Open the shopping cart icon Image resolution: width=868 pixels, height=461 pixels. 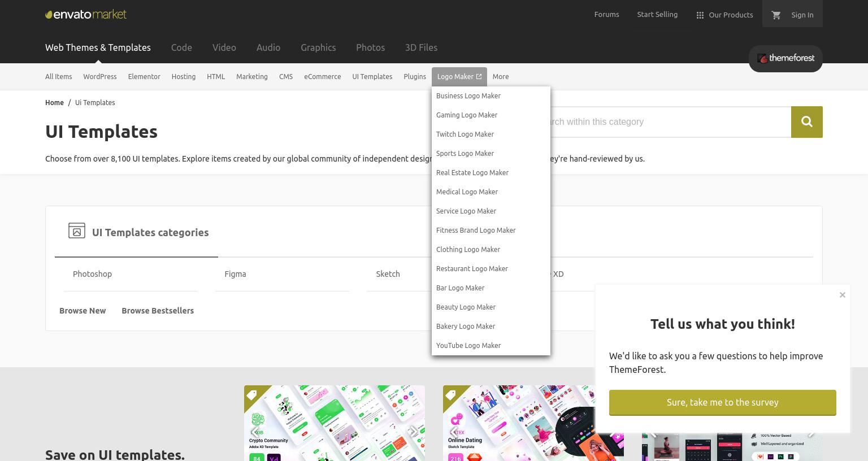pyautogui.click(x=776, y=15)
